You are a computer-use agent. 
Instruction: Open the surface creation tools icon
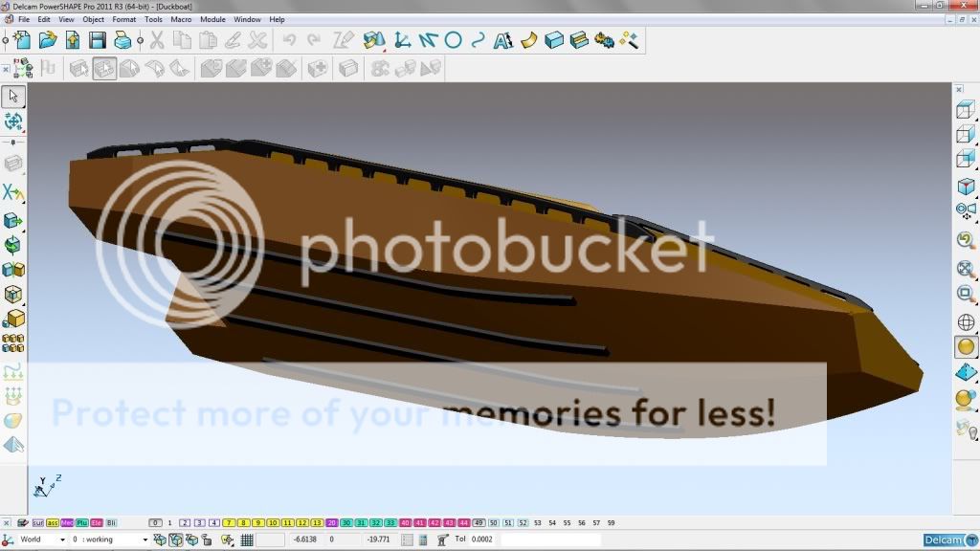374,40
